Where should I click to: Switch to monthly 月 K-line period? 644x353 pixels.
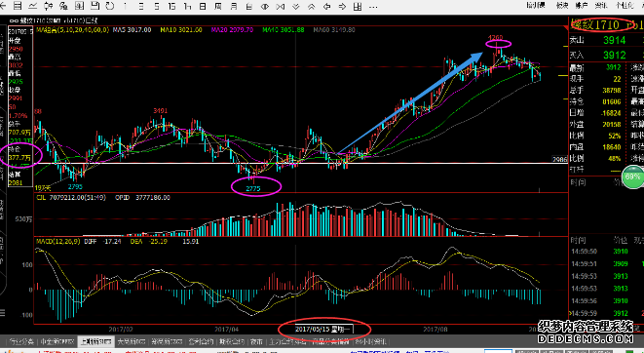coord(234,7)
